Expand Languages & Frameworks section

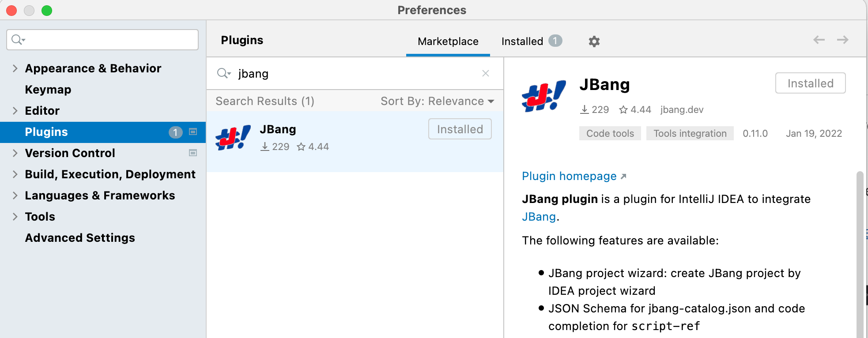click(x=15, y=195)
